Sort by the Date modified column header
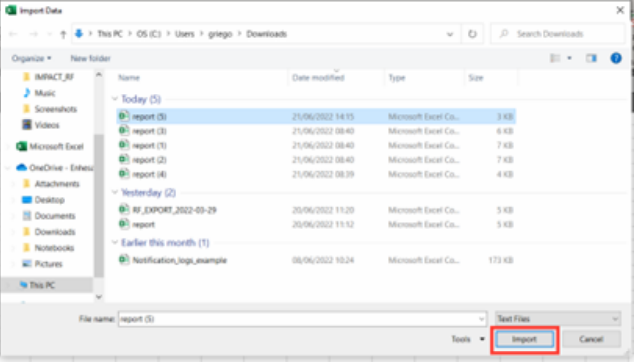The width and height of the screenshot is (634, 363). [318, 78]
